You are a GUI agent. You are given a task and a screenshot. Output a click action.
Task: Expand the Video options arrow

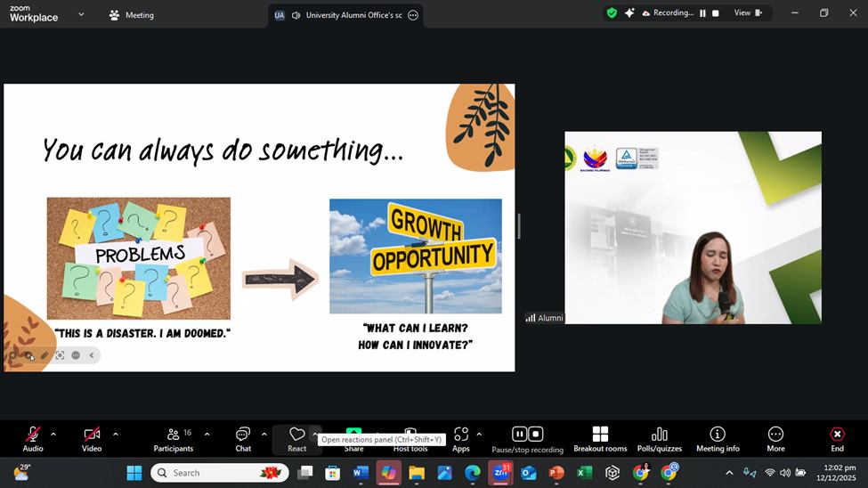pos(115,435)
